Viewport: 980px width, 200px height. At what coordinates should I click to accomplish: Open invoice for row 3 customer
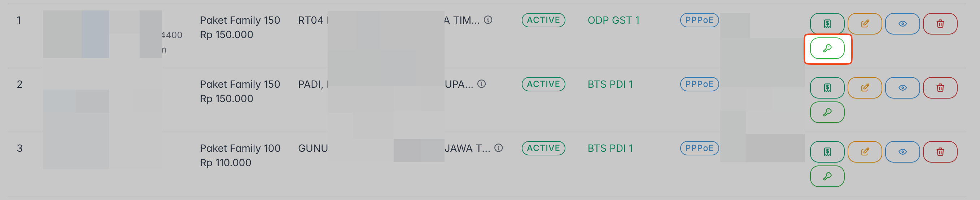(x=827, y=152)
